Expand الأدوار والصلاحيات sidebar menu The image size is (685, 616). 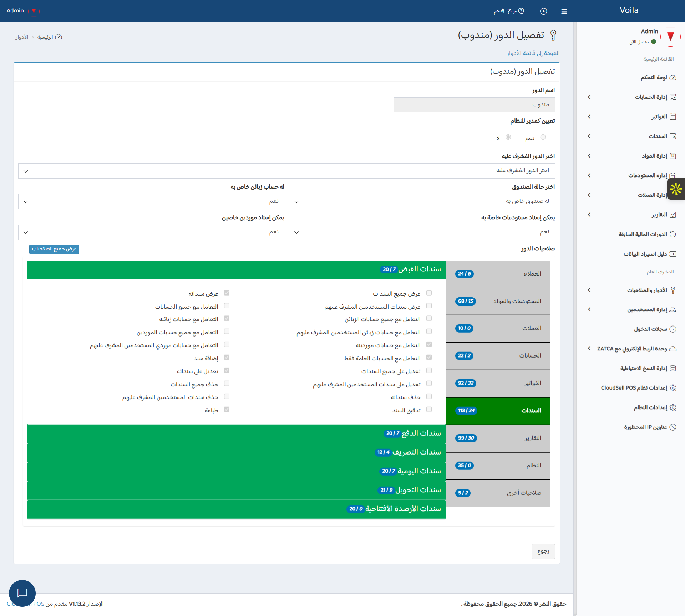point(631,290)
